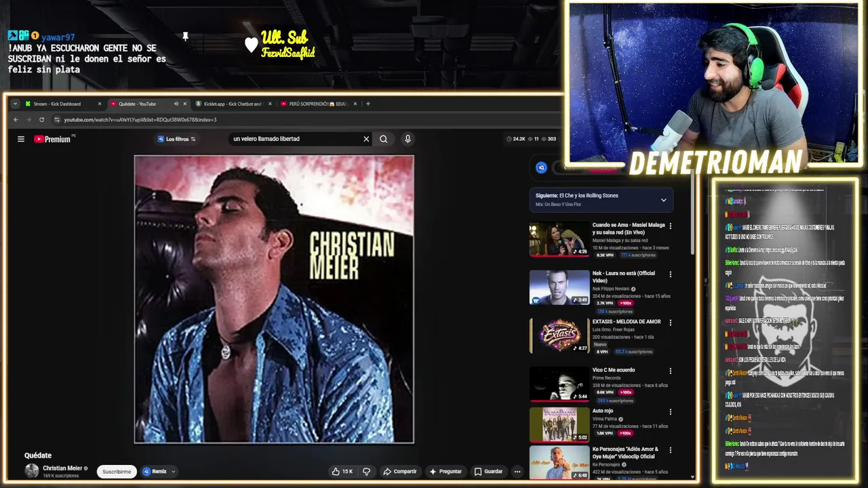Share the video via Compartir button
This screenshot has height=488, width=868.
point(400,471)
